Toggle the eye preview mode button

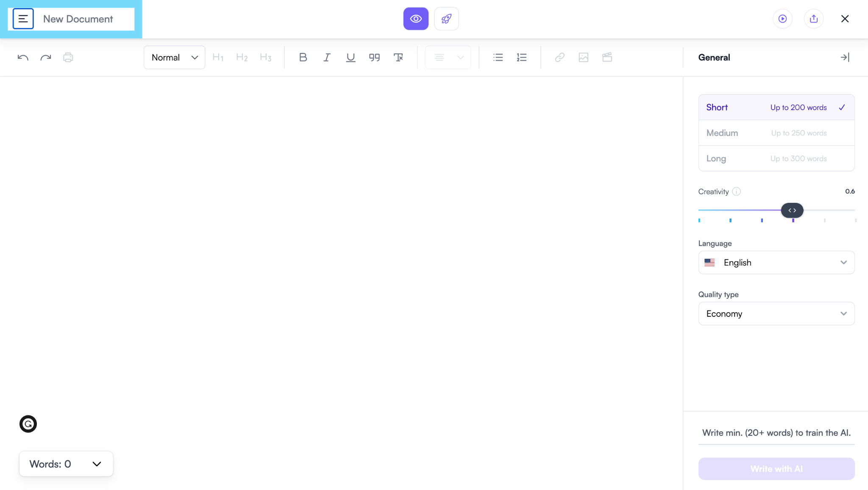pos(416,19)
